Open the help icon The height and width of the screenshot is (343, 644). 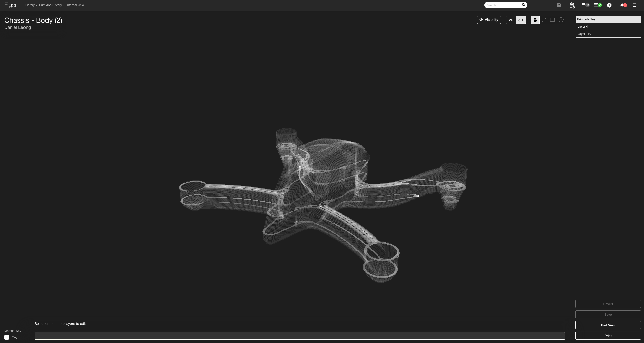click(x=558, y=5)
